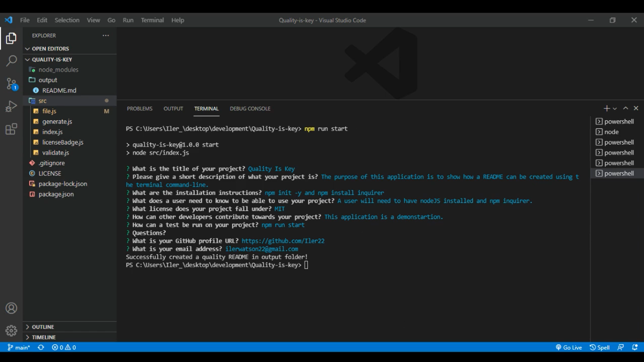Expand the Outline section
Viewport: 644px width, 362px height.
(42, 327)
